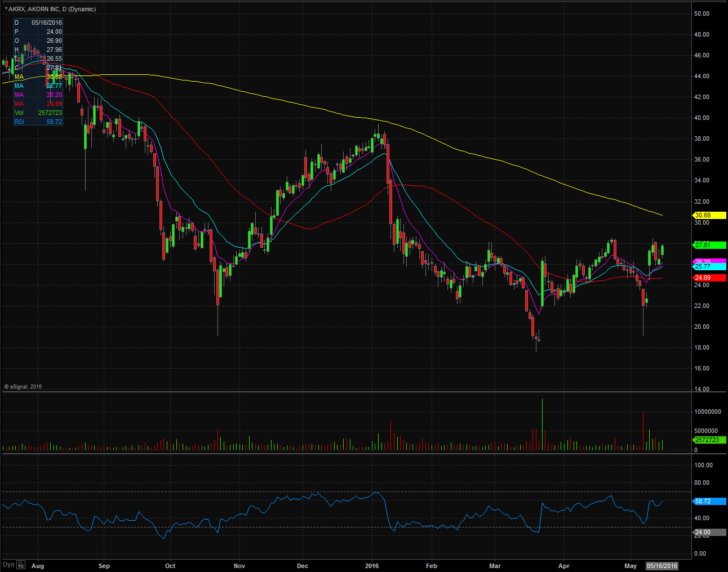The image size is (728, 572).
Task: Click the 50.00 price scale label
Action: 702,14
